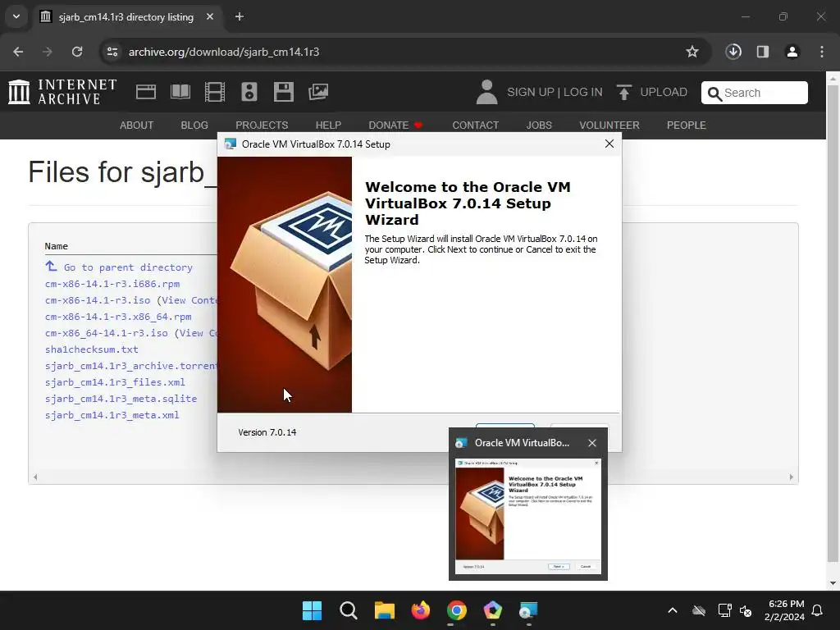Open the PROJECTS menu item

262,125
